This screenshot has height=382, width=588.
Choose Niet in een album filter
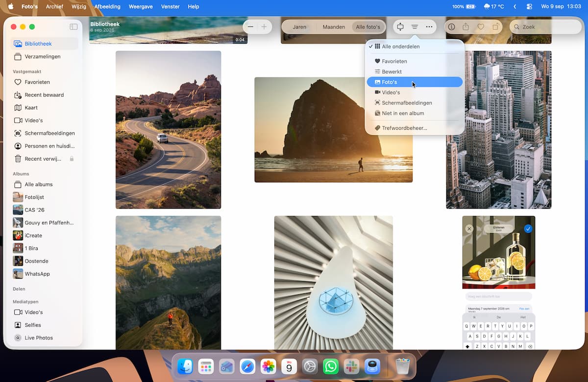[415, 113]
